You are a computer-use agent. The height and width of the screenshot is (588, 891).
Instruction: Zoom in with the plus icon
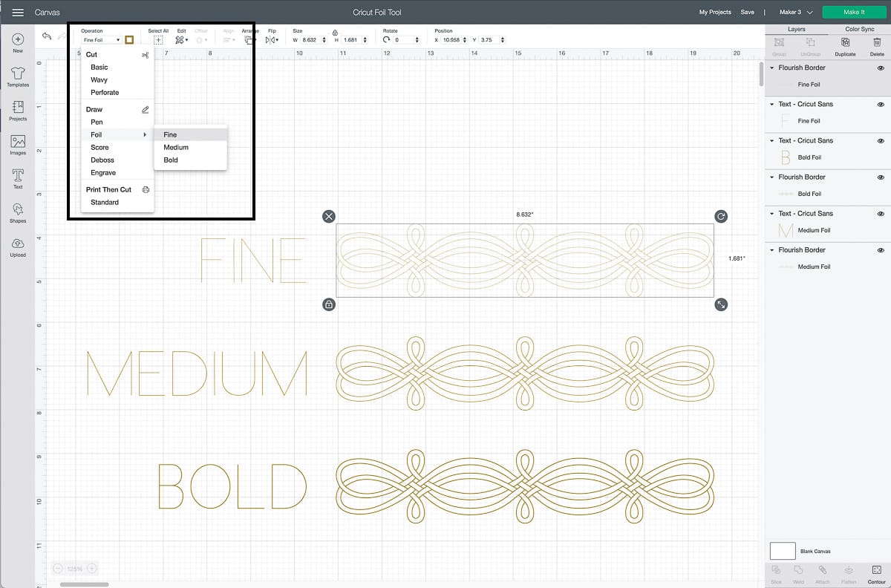(x=91, y=569)
